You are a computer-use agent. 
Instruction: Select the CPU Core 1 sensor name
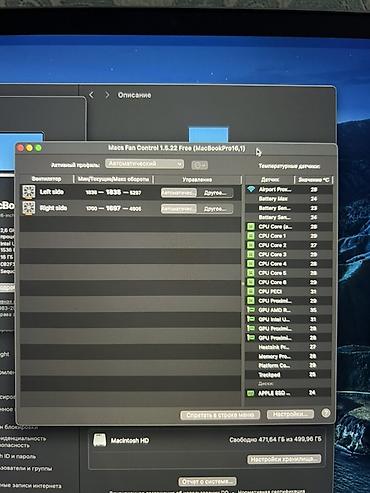(272, 236)
